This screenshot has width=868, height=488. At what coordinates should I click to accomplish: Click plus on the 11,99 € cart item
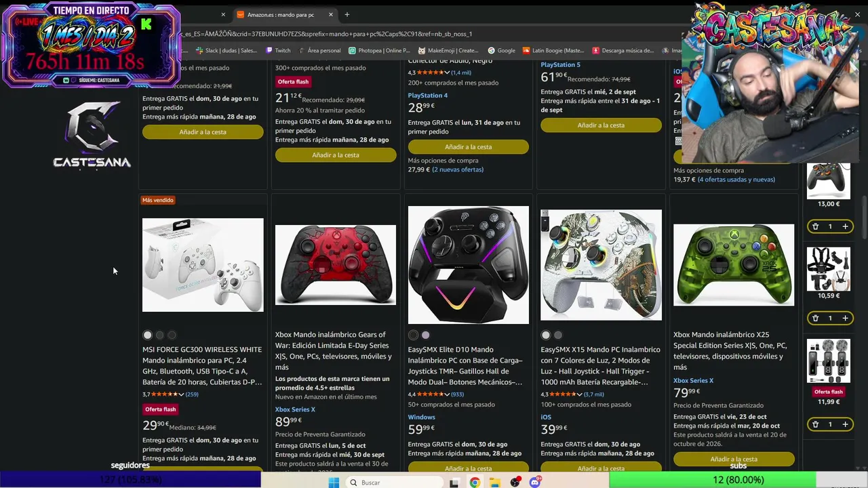845,424
